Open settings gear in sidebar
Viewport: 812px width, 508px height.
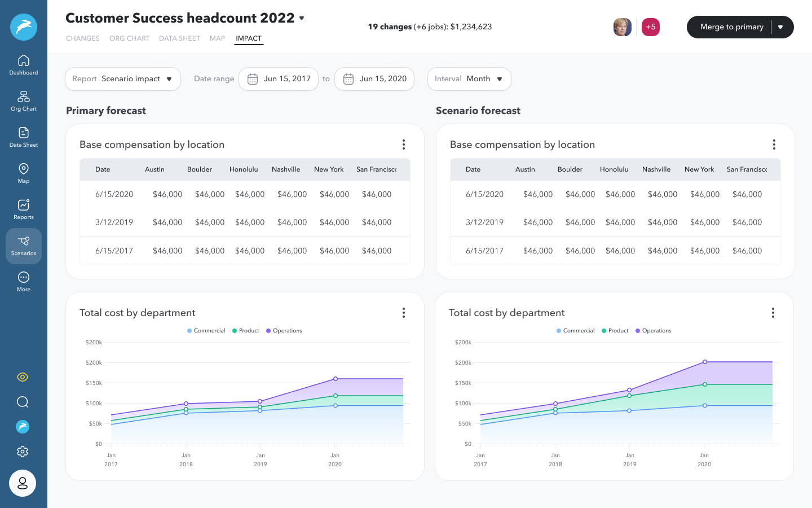coord(23,452)
